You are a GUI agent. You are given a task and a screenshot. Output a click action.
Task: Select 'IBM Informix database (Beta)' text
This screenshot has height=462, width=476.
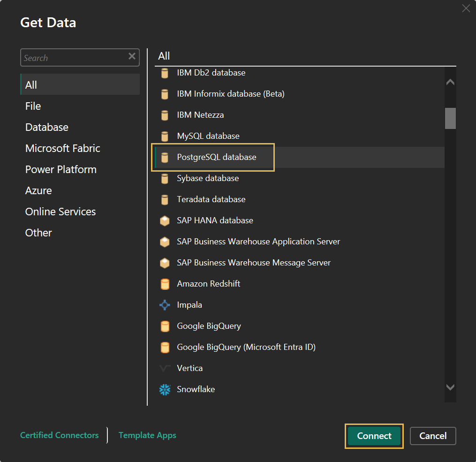pyautogui.click(x=231, y=94)
